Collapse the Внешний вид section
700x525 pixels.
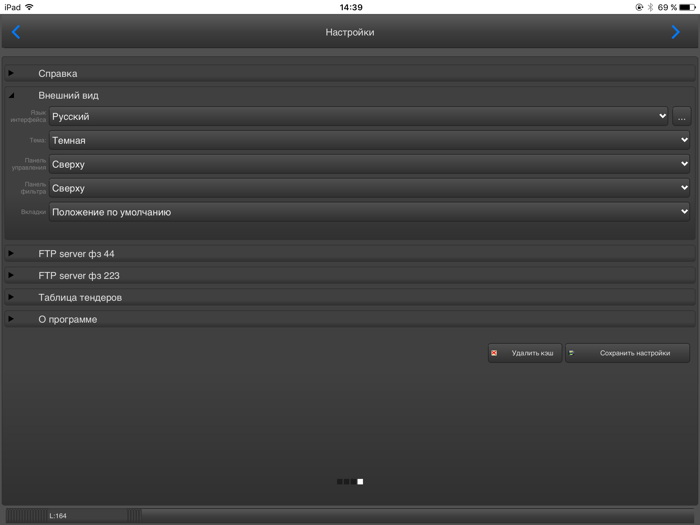[x=350, y=95]
